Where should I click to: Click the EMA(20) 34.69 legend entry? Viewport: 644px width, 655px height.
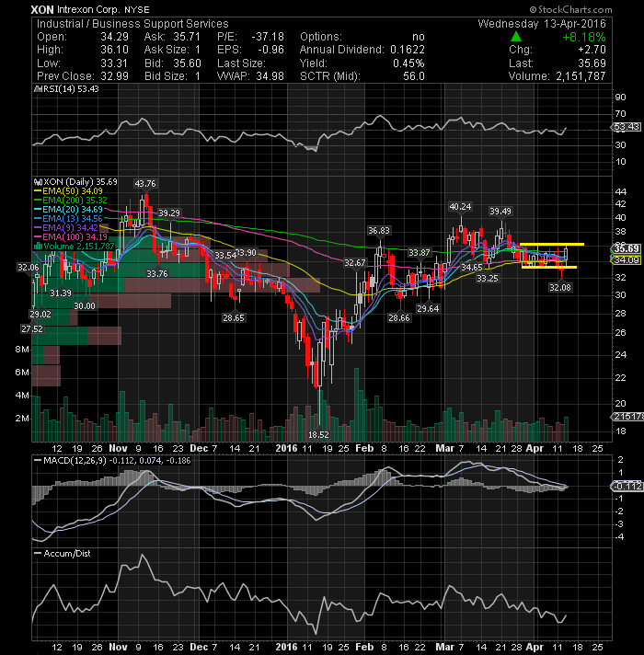(69, 209)
